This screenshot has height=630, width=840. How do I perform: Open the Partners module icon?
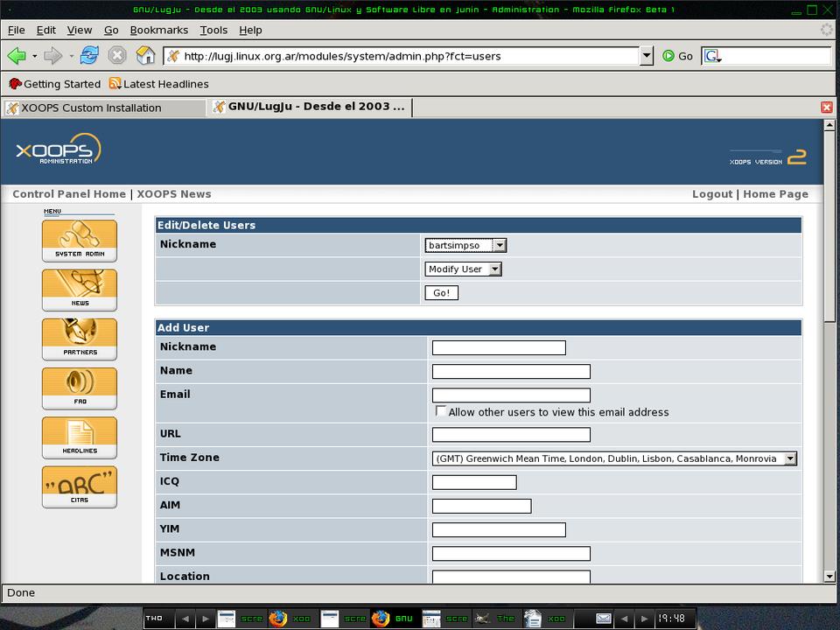coord(79,339)
